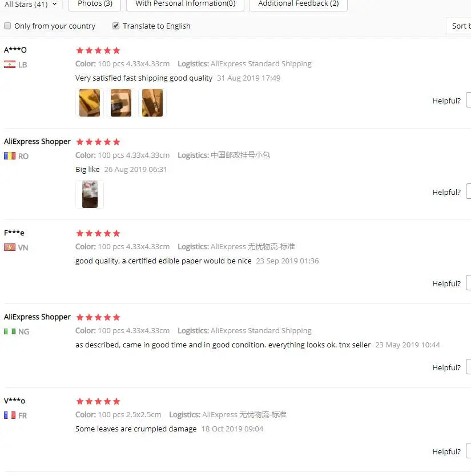Select With Personal Information(0) tab
471x476 pixels.
pyautogui.click(x=185, y=4)
